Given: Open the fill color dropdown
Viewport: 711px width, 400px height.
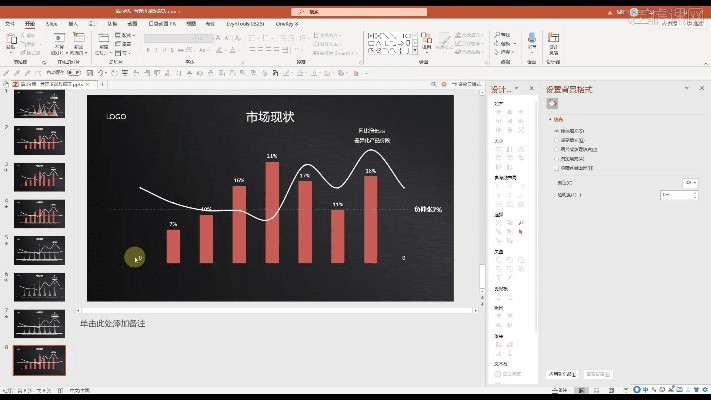Looking at the screenshot, I should pos(691,183).
